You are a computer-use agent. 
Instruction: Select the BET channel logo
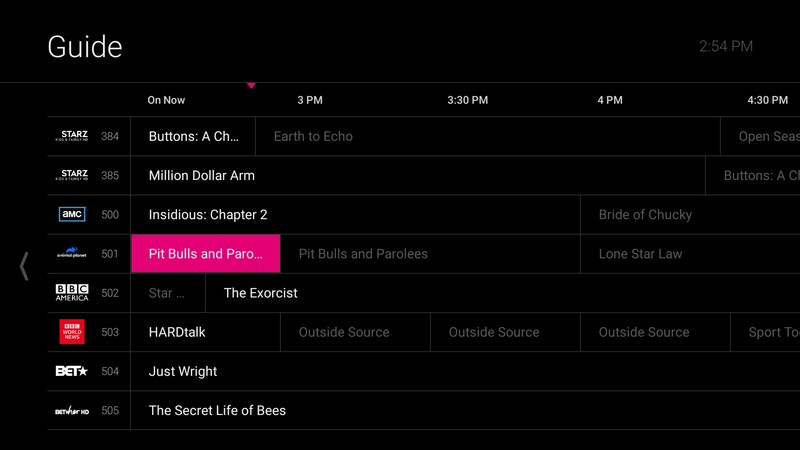click(x=72, y=371)
